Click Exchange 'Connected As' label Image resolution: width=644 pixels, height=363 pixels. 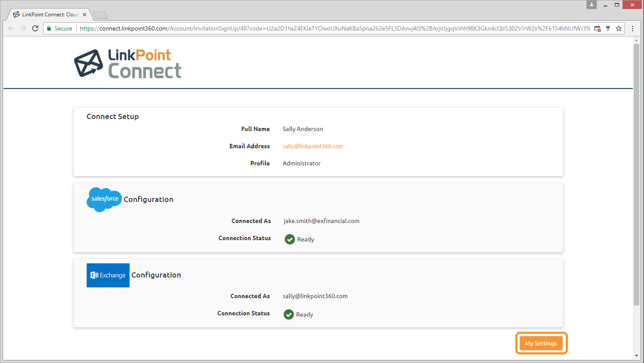(250, 296)
